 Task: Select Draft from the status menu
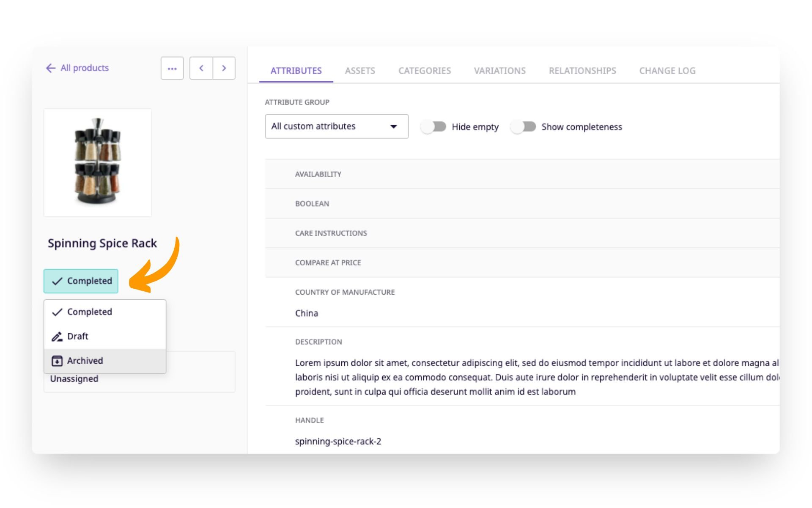[78, 336]
